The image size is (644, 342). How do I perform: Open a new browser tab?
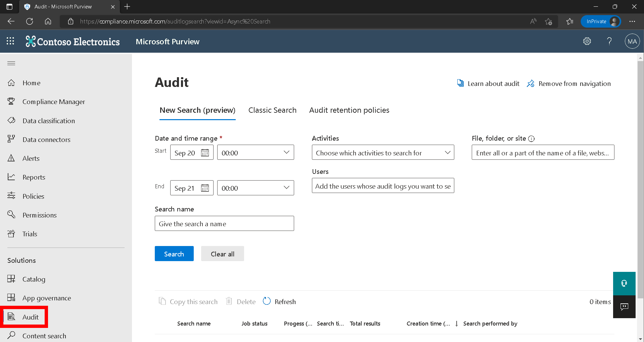127,7
